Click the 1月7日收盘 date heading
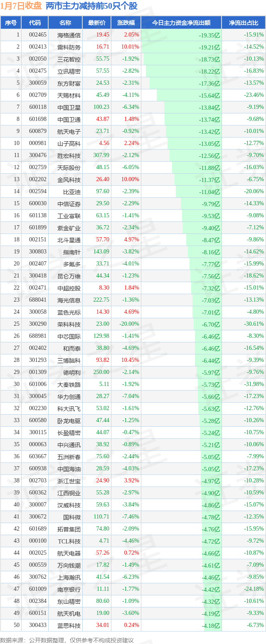 pyautogui.click(x=21, y=6)
